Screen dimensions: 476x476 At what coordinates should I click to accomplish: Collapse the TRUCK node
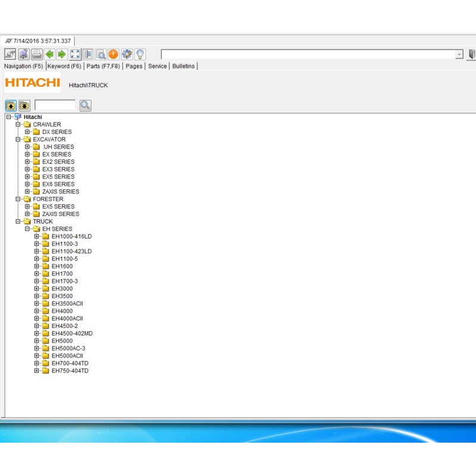[x=18, y=221]
